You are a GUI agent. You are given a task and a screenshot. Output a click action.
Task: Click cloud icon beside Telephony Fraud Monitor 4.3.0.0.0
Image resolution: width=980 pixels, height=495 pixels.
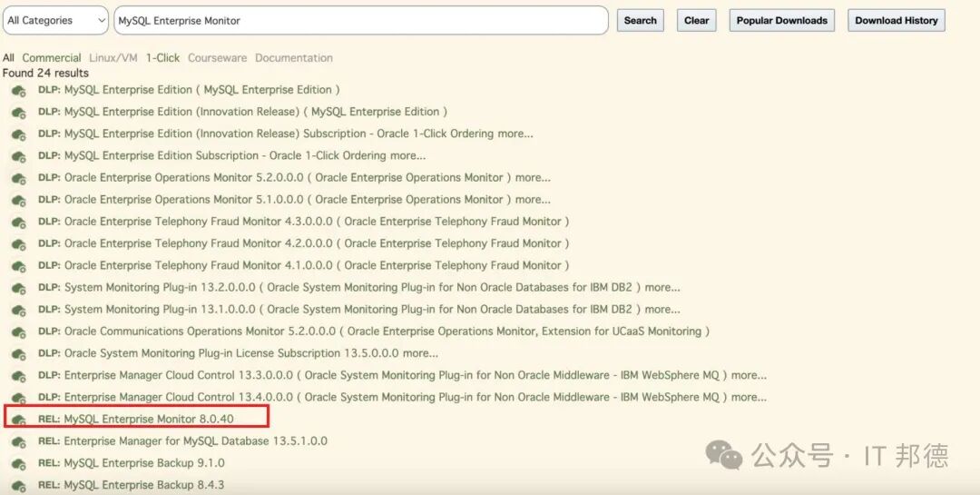(x=19, y=223)
